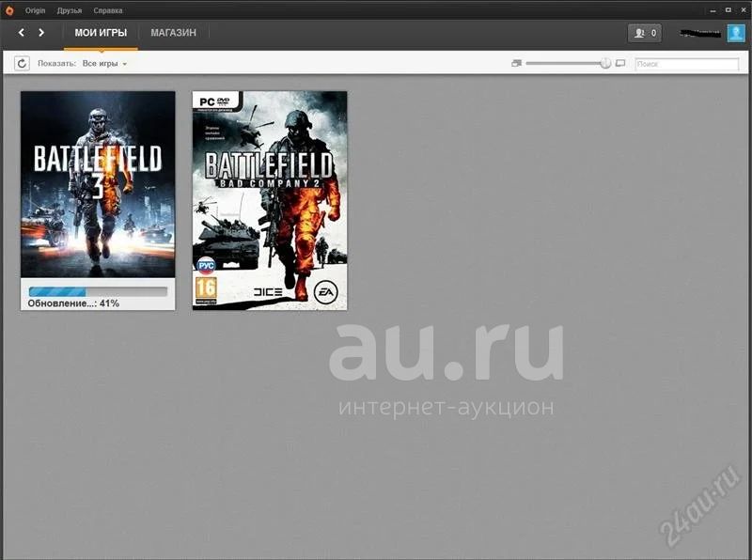The height and width of the screenshot is (560, 752).
Task: Maximize the Origin window
Action: pyautogui.click(x=728, y=10)
